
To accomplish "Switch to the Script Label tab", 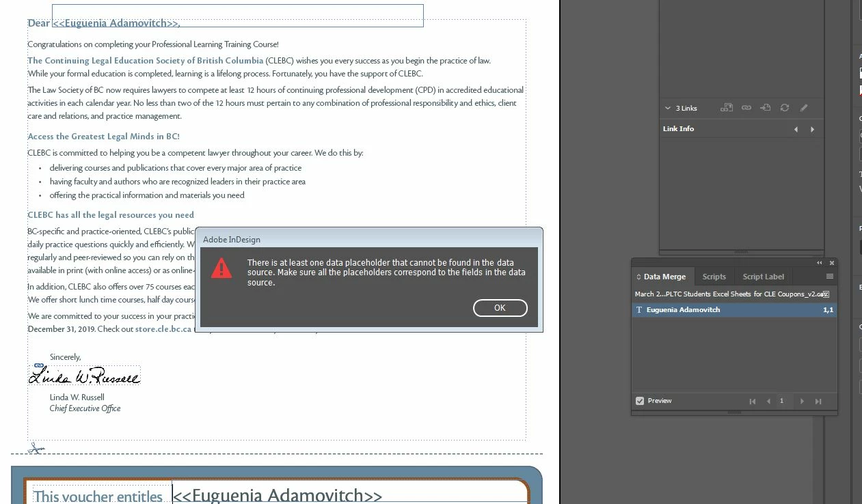I will (763, 277).
